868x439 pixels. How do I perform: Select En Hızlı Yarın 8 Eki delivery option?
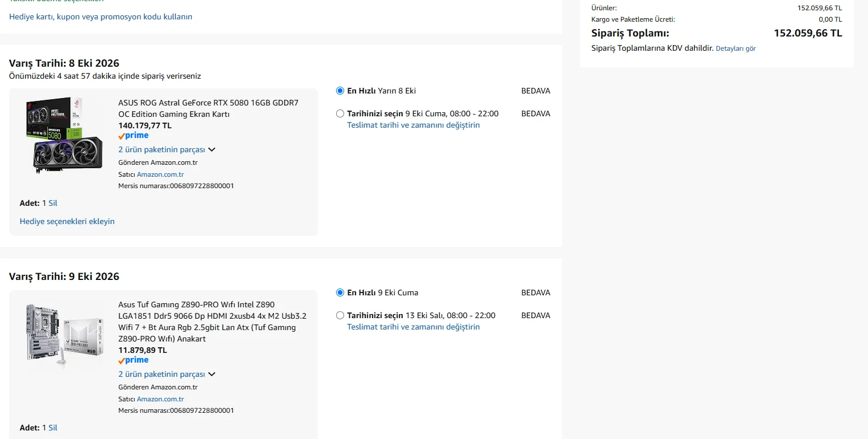(340, 91)
